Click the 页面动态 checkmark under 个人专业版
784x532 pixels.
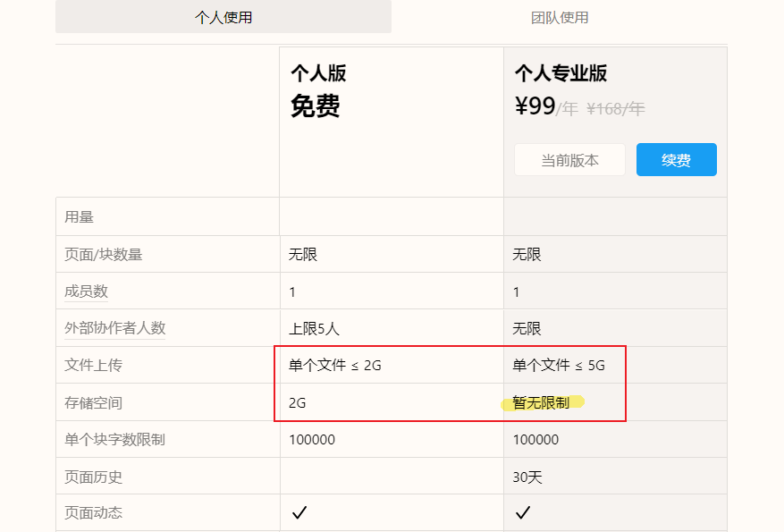click(523, 512)
